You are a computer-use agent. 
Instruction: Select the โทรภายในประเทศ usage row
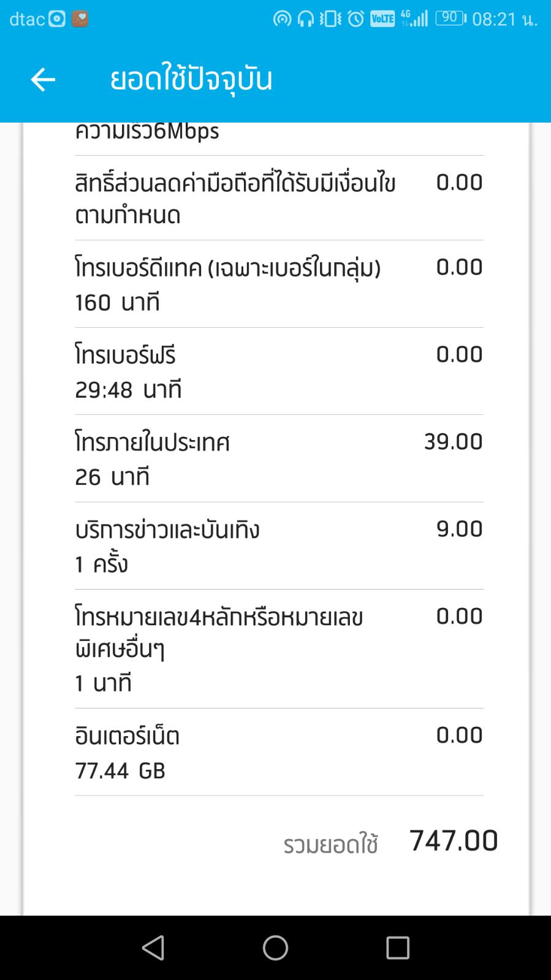click(x=279, y=458)
